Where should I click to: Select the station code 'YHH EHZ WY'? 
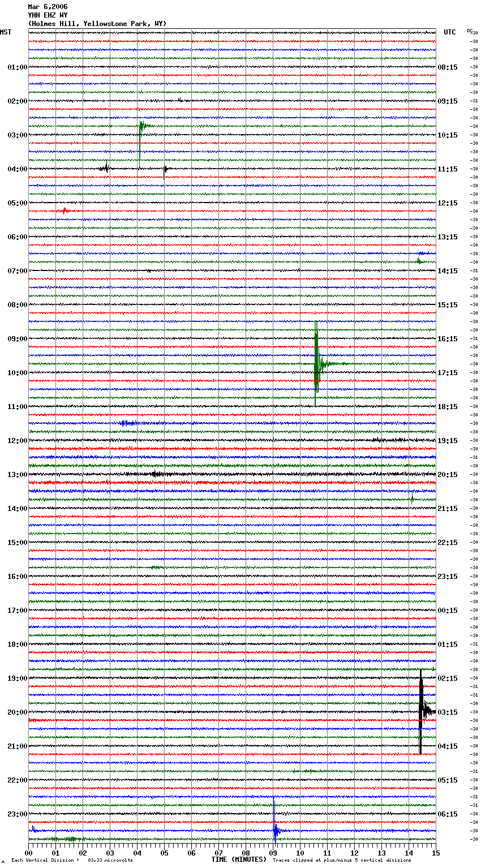[x=48, y=15]
